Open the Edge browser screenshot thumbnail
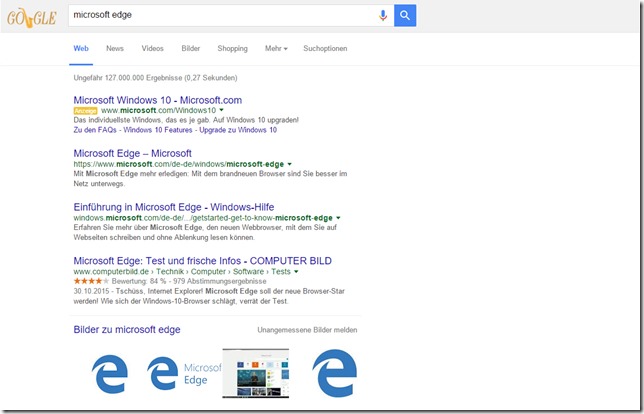This screenshot has width=644, height=414. coord(255,373)
